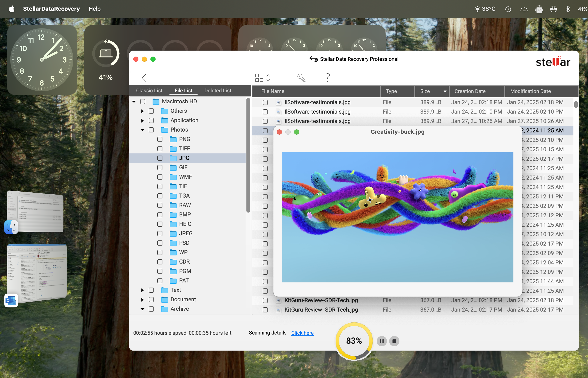This screenshot has height=378, width=588.
Task: Click the Time Machine icon in menu bar
Action: click(x=508, y=9)
